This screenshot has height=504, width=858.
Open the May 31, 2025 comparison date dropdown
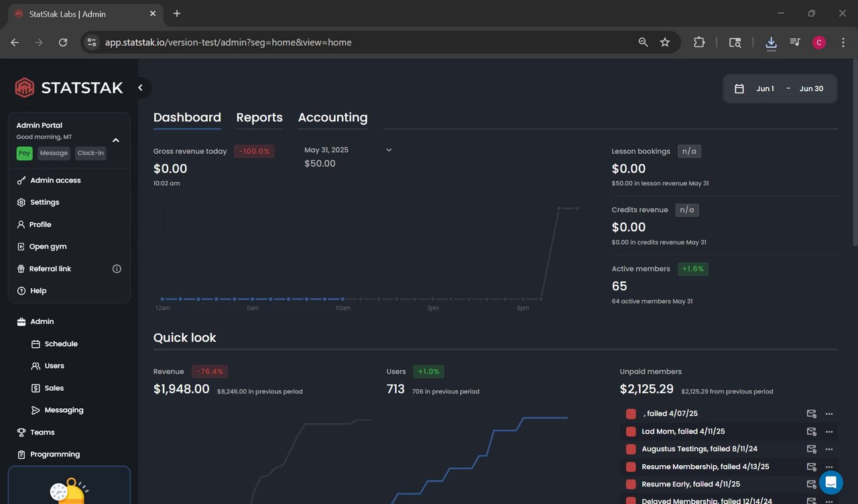389,150
